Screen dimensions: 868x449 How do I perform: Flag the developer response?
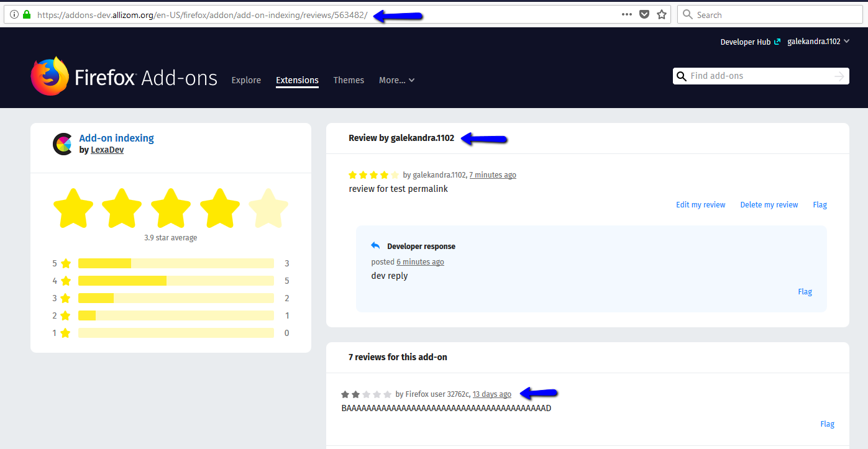pyautogui.click(x=805, y=292)
